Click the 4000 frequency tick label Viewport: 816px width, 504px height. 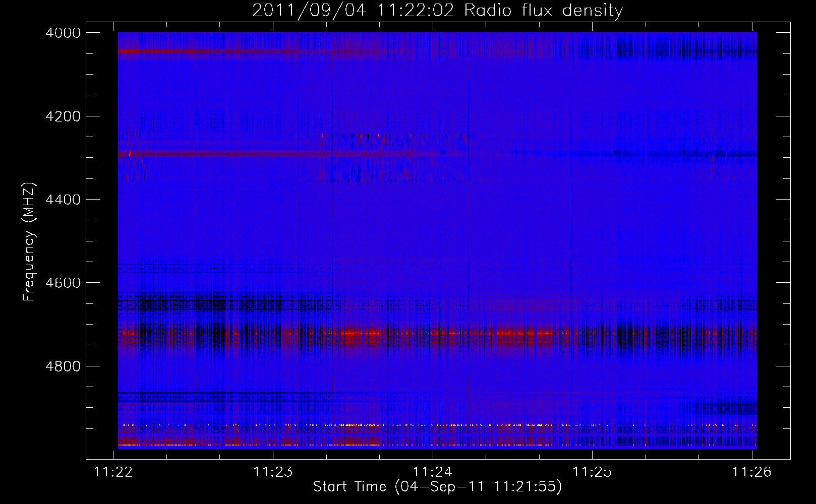pos(63,33)
